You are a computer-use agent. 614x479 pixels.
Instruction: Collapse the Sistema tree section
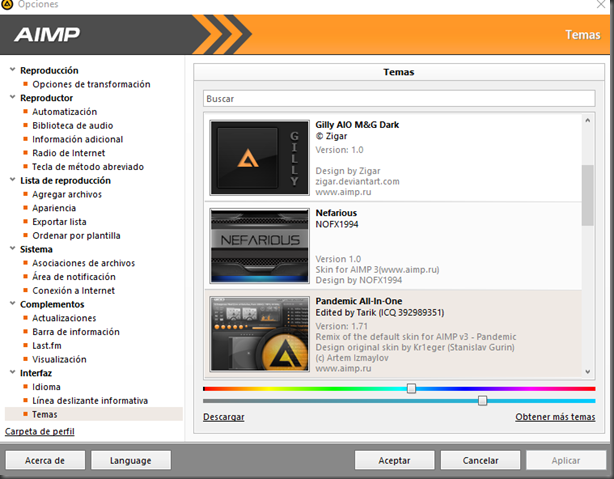[13, 249]
